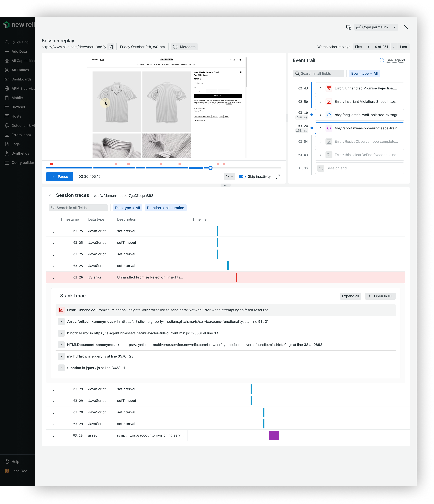
Task: Go to next replay arrow
Action: tap(394, 47)
